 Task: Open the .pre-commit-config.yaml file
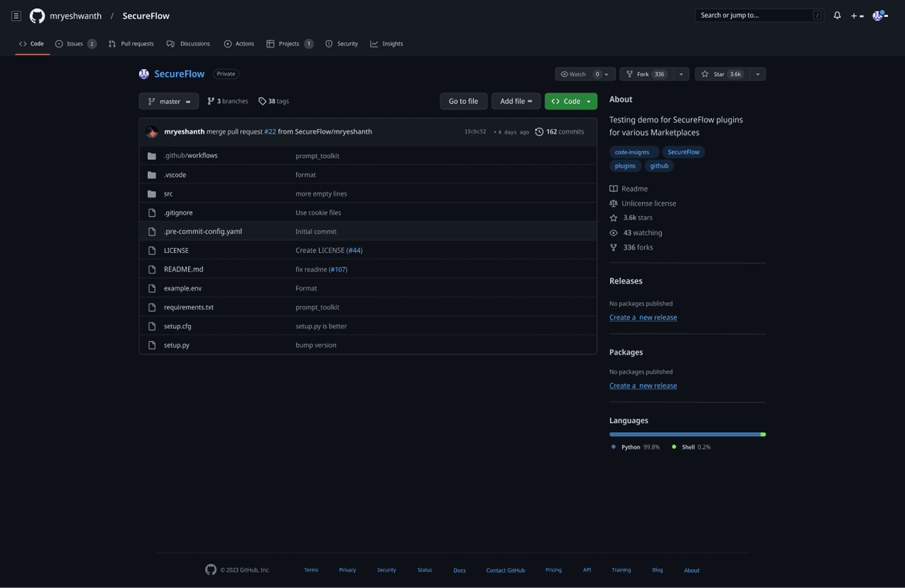pyautogui.click(x=203, y=232)
